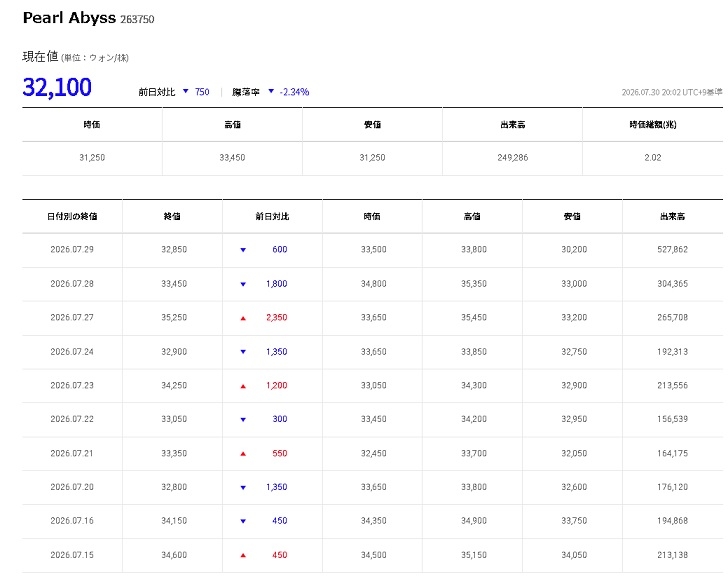The width and height of the screenshot is (728, 579).
Task: Select the date 2026.07.16
Action: (x=72, y=521)
